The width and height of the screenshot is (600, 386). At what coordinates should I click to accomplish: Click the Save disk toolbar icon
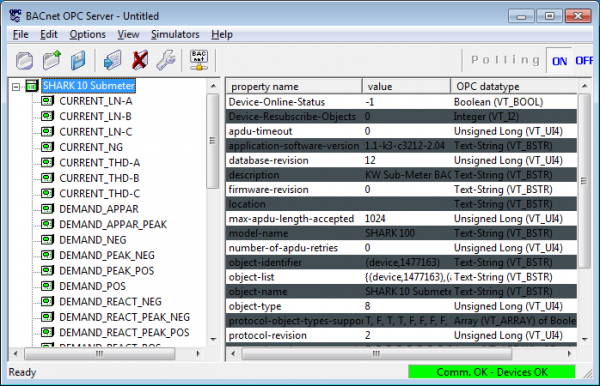point(78,60)
